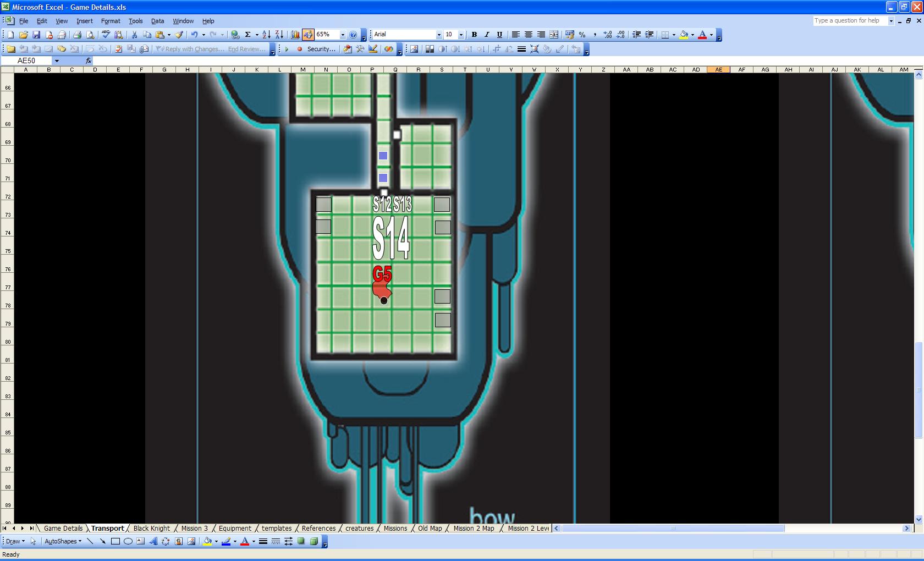Viewport: 924px width, 561px height.
Task: Open the Format menu
Action: [x=111, y=21]
